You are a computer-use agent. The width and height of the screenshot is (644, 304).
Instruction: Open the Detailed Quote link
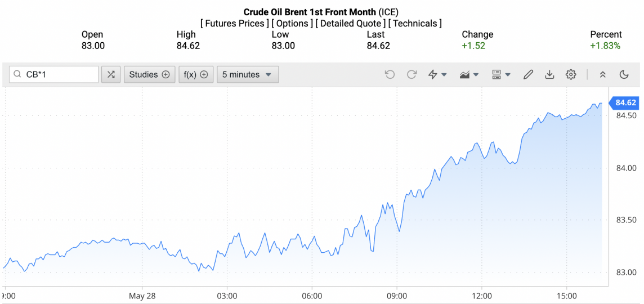(x=350, y=24)
